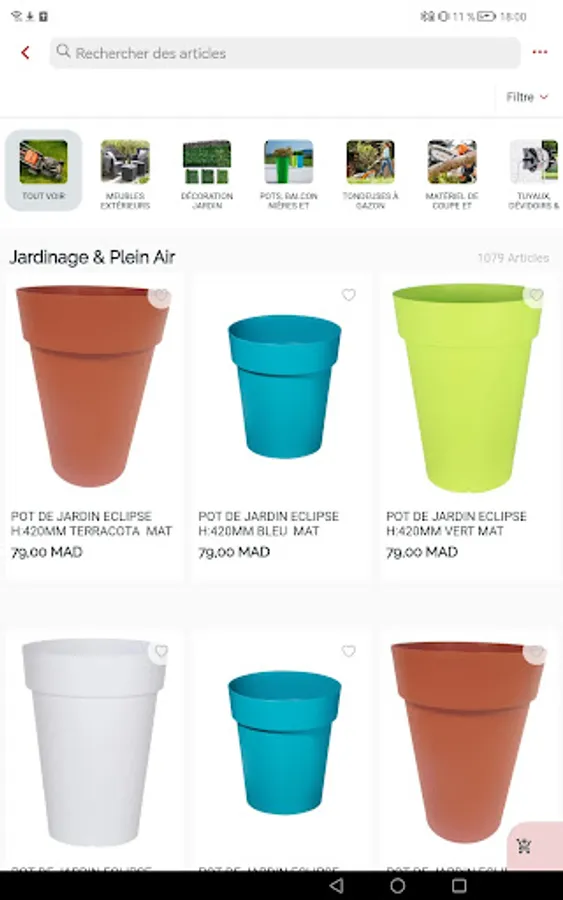Favorite the green Eclipse pot with heart

pos(536,295)
